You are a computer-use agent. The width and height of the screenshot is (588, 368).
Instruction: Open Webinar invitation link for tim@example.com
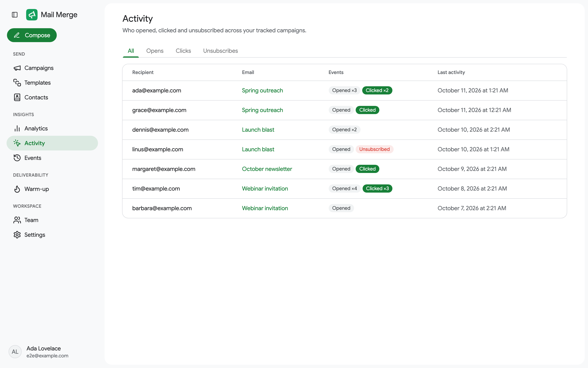[x=265, y=189]
